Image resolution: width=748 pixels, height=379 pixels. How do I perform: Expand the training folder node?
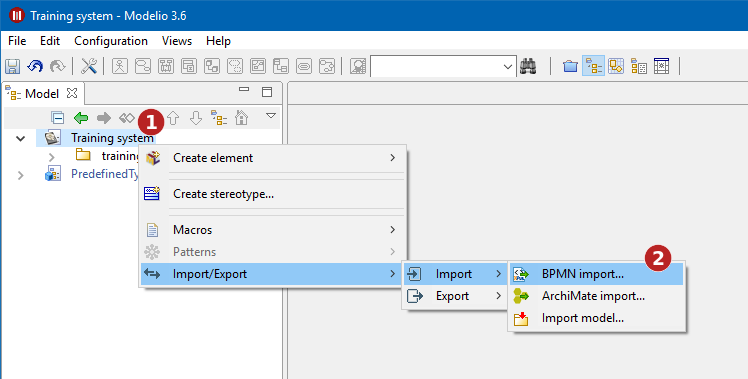(52, 157)
